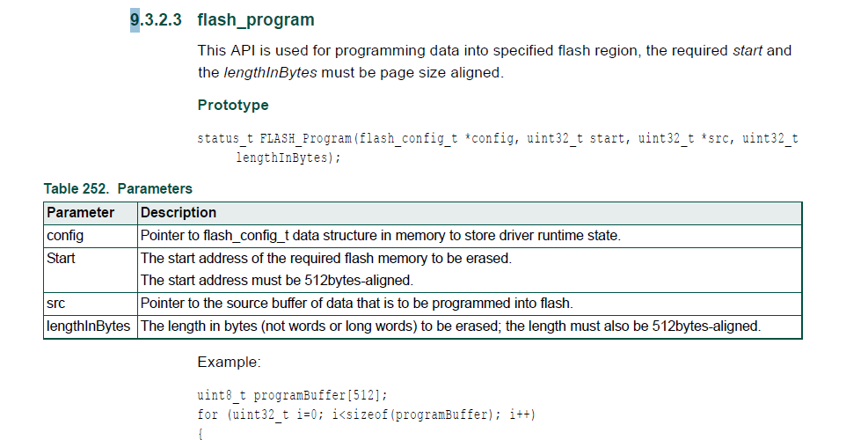This screenshot has width=868, height=440.
Task: Click the "for (uint32_t i=0" loop line
Action: point(366,414)
